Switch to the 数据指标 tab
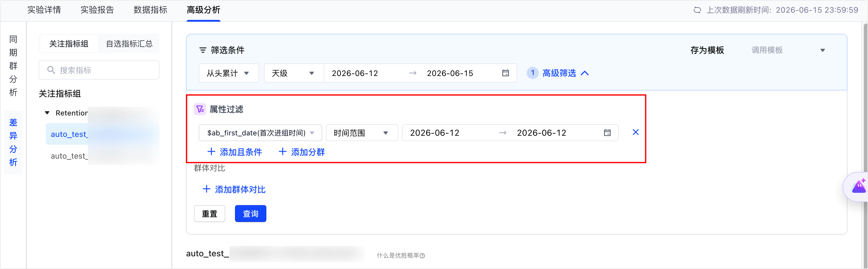Viewport: 868px width, 269px height. [150, 10]
